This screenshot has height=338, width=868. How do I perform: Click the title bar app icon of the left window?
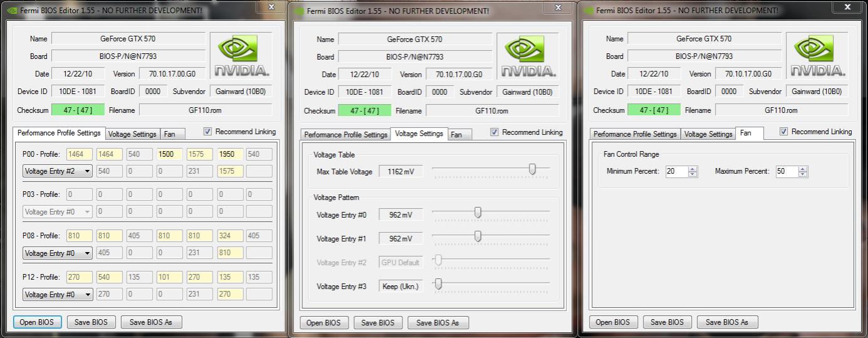[11, 11]
